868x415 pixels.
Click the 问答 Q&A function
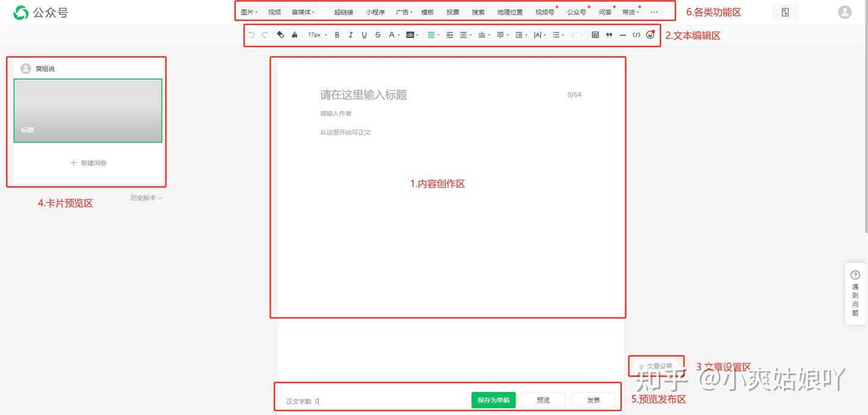(605, 12)
